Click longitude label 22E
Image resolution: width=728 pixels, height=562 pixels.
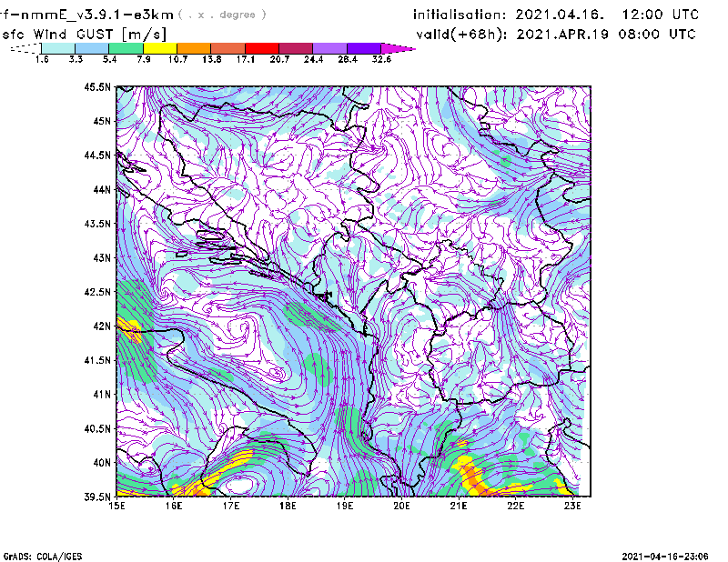tap(515, 506)
